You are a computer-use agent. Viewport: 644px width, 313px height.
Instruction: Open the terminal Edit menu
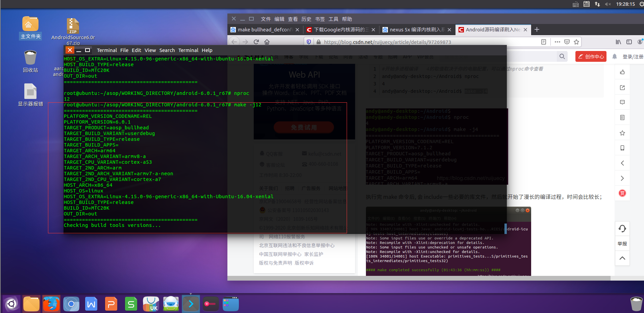[137, 50]
